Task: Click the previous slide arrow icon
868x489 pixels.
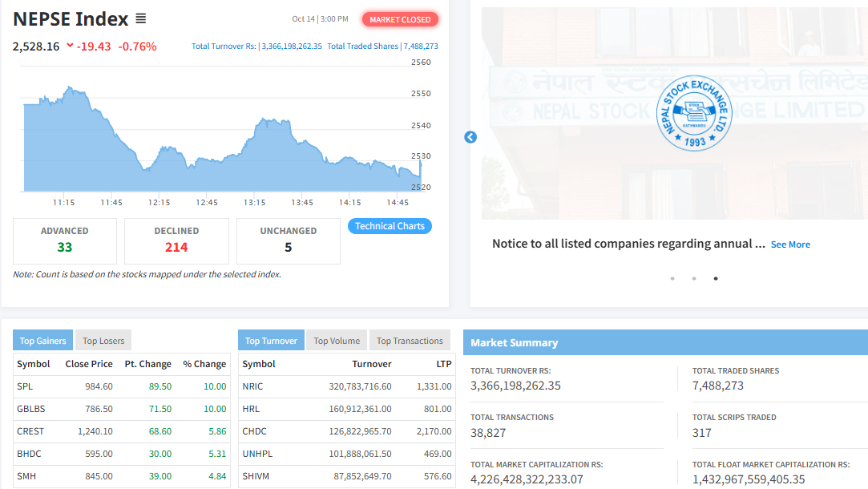Action: click(x=470, y=137)
